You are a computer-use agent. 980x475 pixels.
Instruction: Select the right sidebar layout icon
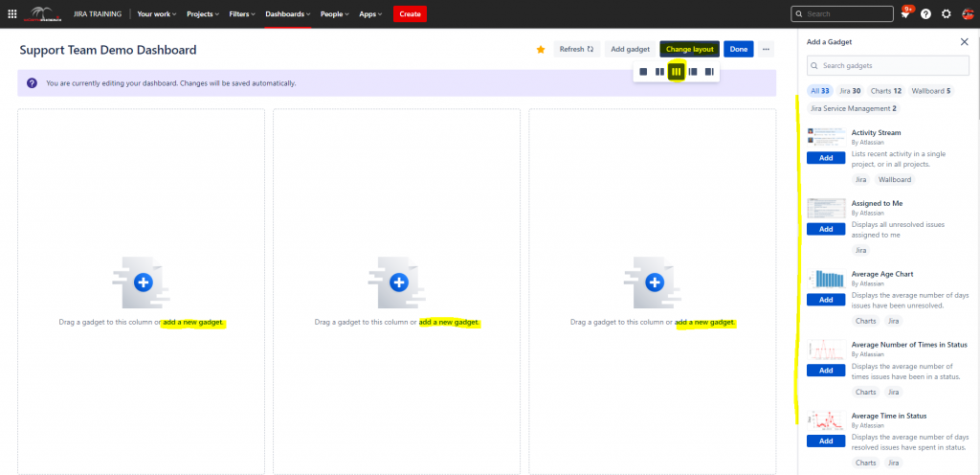click(x=709, y=72)
